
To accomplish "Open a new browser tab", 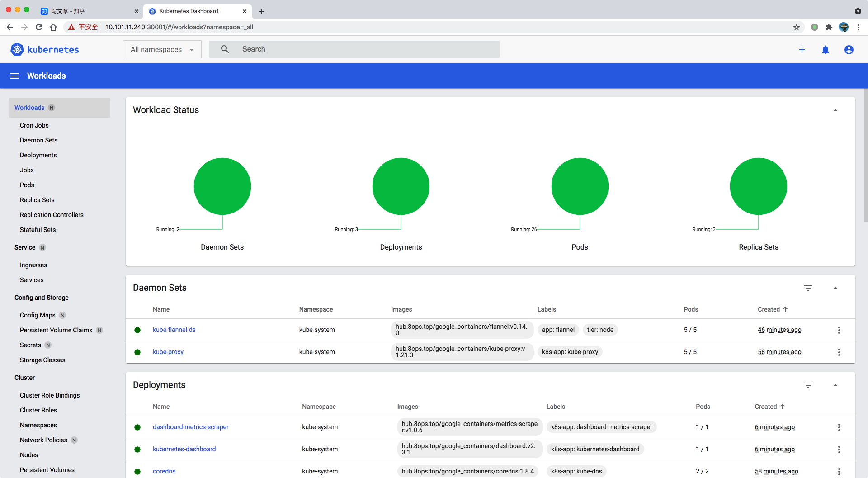I will pos(262,11).
